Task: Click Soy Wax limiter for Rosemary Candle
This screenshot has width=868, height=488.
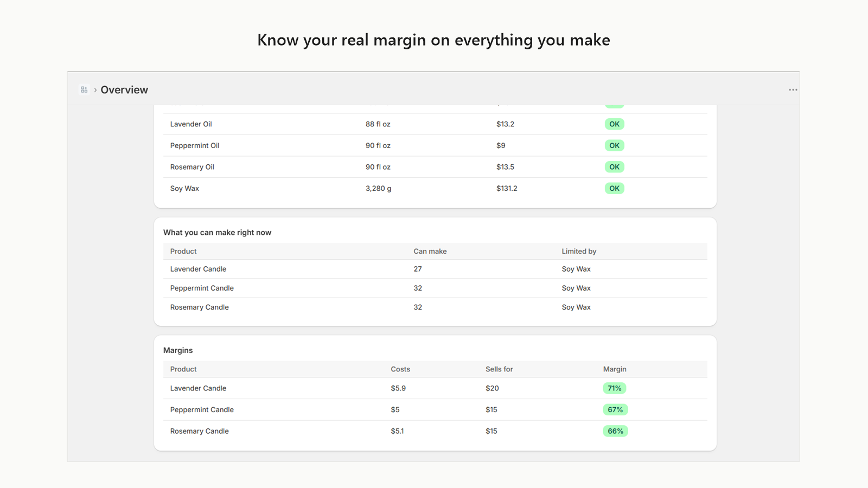Action: coord(576,307)
